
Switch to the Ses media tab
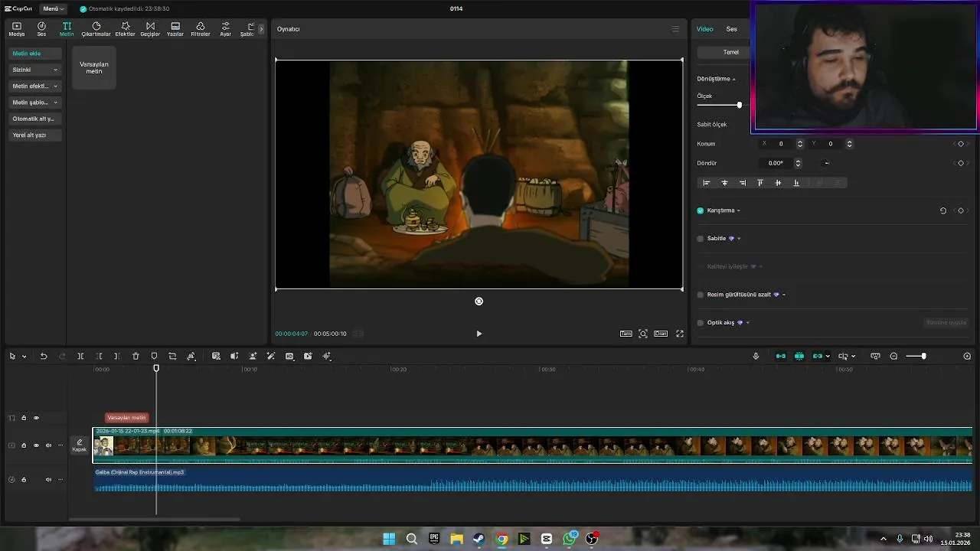tap(41, 29)
